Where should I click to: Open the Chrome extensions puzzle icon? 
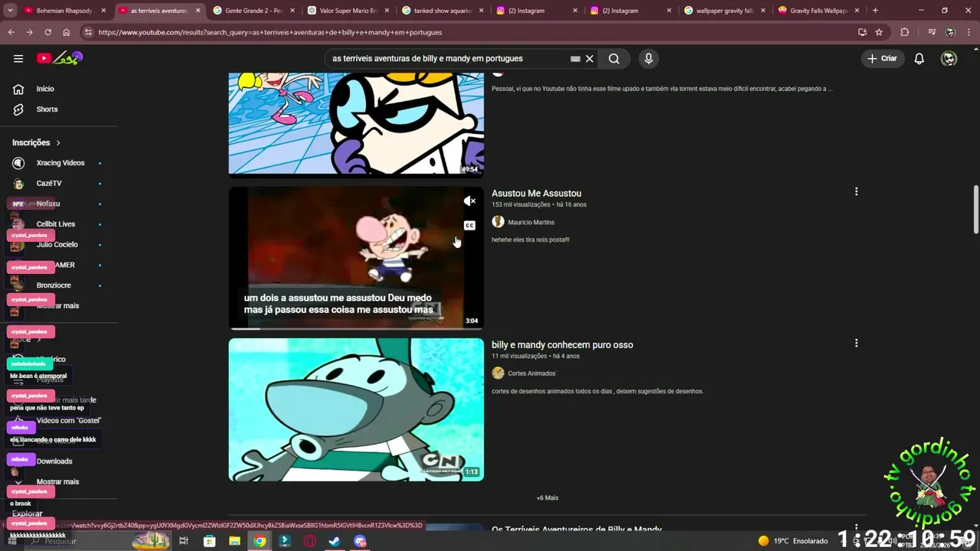(x=905, y=32)
